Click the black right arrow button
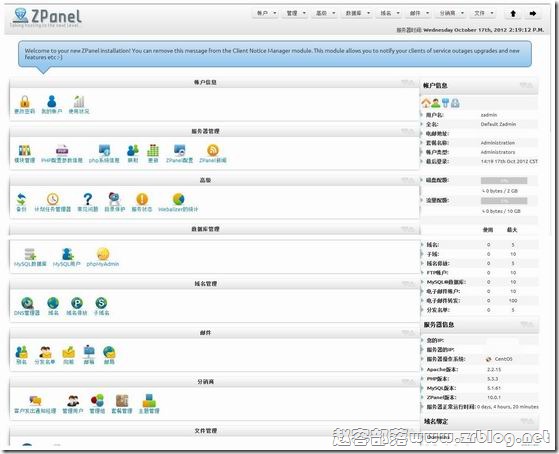This screenshot has height=454, width=559. pyautogui.click(x=533, y=14)
